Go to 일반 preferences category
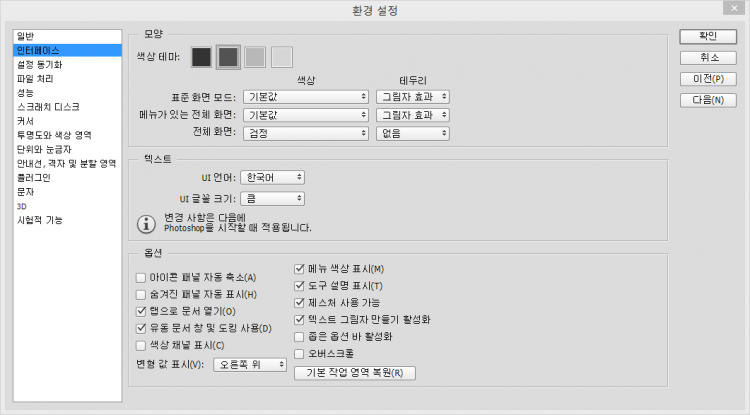 coord(26,36)
